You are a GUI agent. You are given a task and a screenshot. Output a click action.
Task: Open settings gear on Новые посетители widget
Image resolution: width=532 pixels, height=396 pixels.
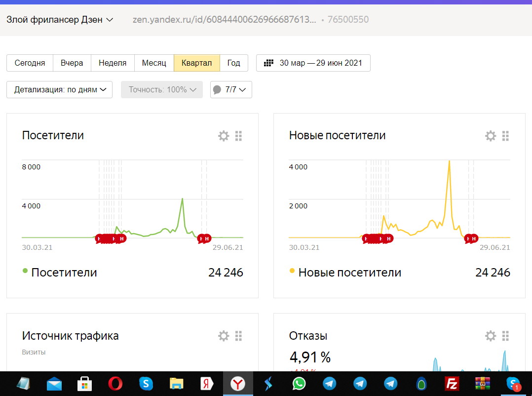[491, 136]
